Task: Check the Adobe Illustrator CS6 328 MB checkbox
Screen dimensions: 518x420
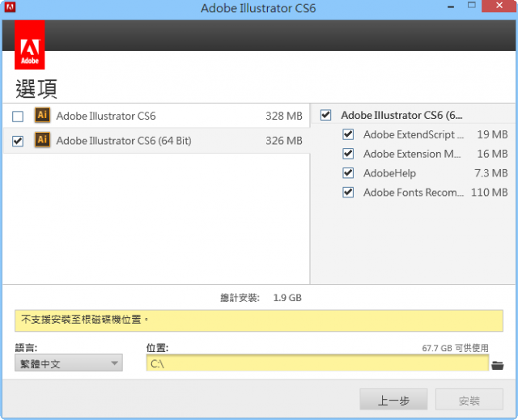Action: coord(18,117)
